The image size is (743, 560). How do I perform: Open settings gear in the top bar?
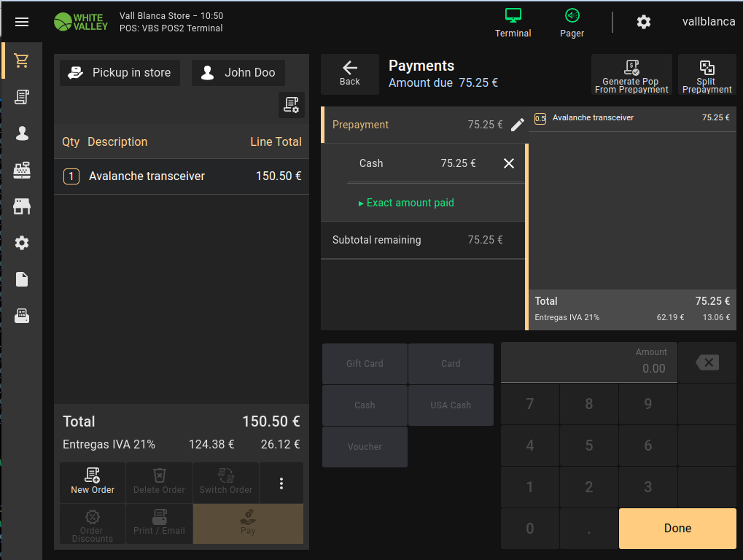click(x=643, y=22)
